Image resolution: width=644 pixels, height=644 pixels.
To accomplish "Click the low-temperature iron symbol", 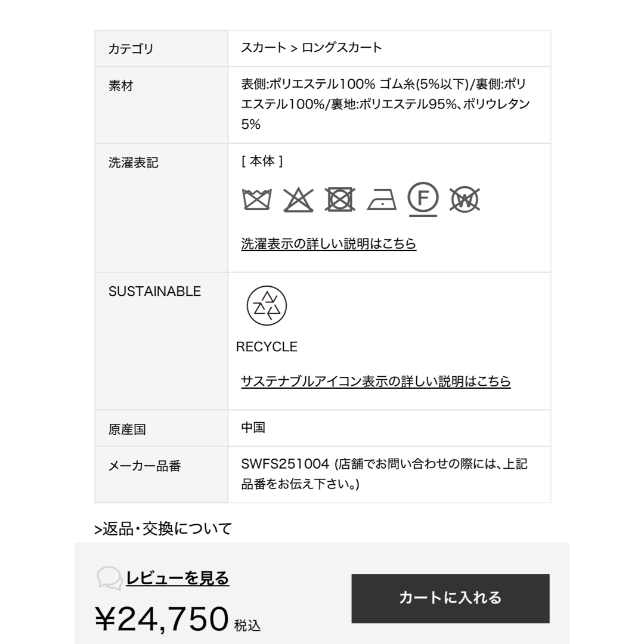I will [382, 200].
